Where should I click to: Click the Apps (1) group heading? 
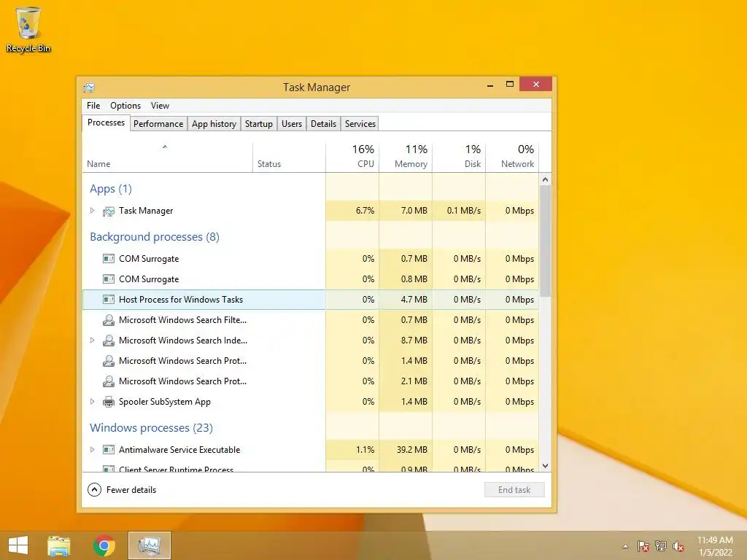(111, 189)
